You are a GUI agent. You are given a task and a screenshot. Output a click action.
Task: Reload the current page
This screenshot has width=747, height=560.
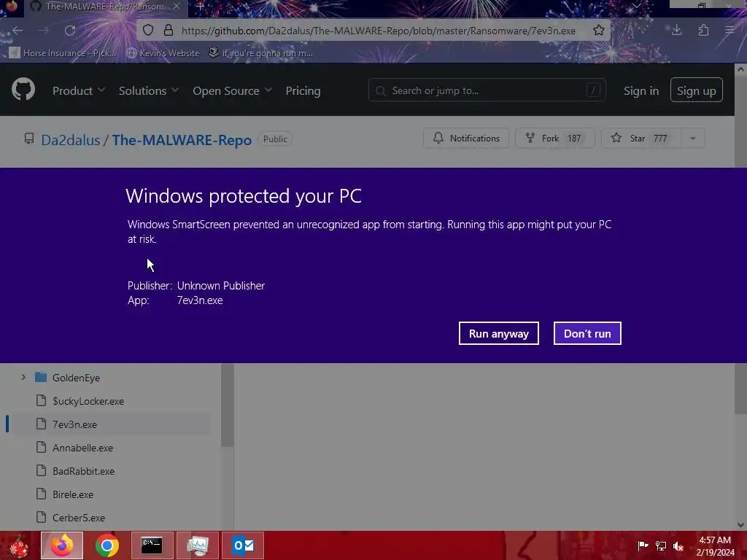click(70, 31)
